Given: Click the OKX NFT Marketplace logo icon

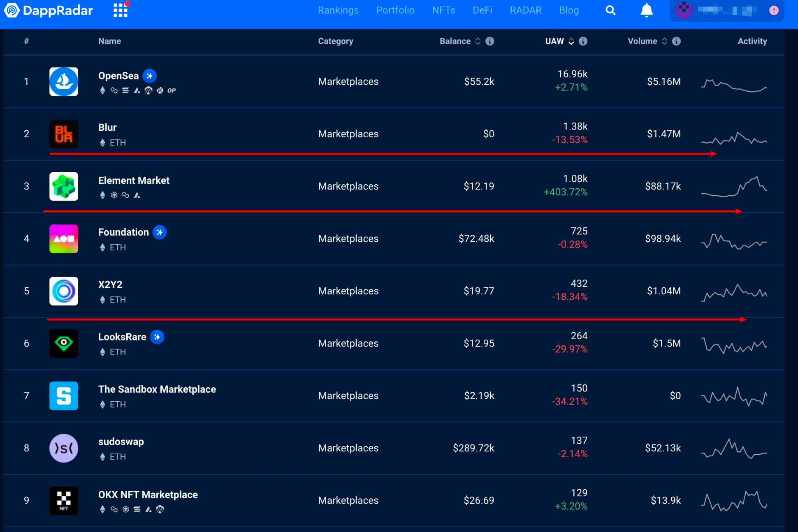Looking at the screenshot, I should coord(64,500).
